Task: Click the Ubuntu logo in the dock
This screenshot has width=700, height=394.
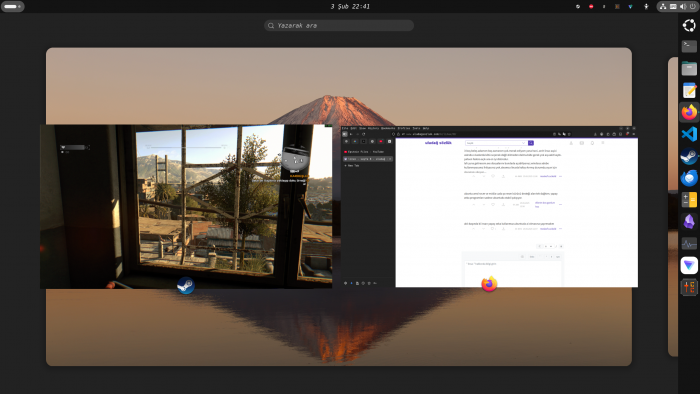Action: pos(689,25)
